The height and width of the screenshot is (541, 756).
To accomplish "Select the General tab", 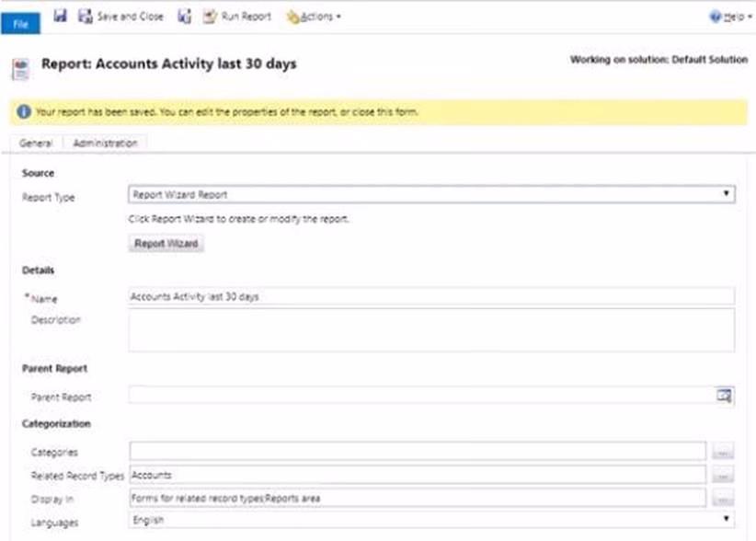I will 36,144.
